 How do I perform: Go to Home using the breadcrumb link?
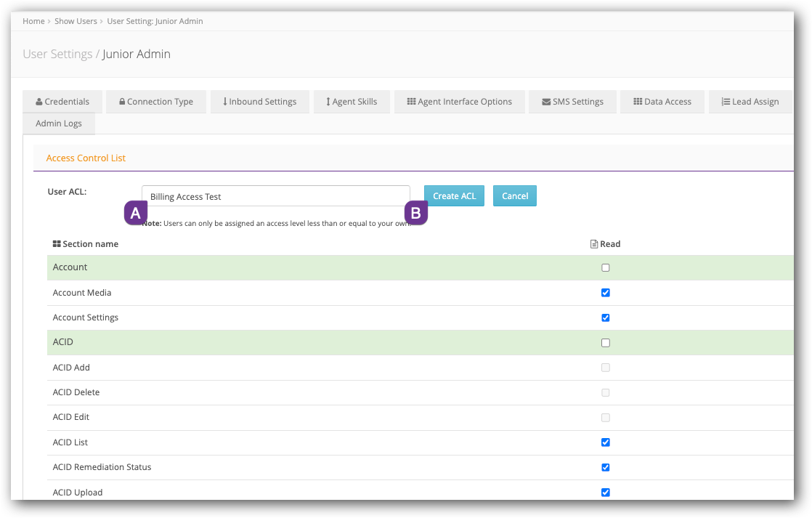point(33,21)
